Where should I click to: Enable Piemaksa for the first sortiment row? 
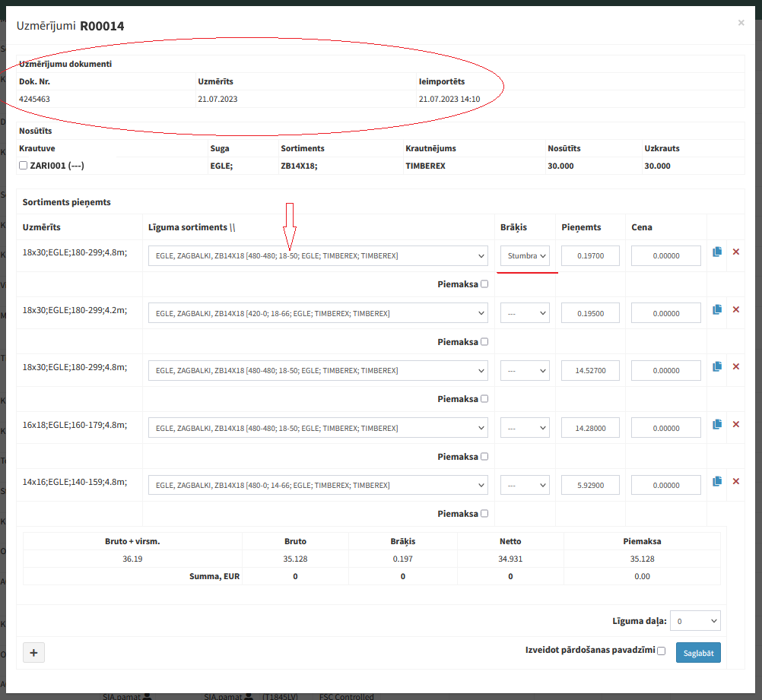(x=485, y=284)
